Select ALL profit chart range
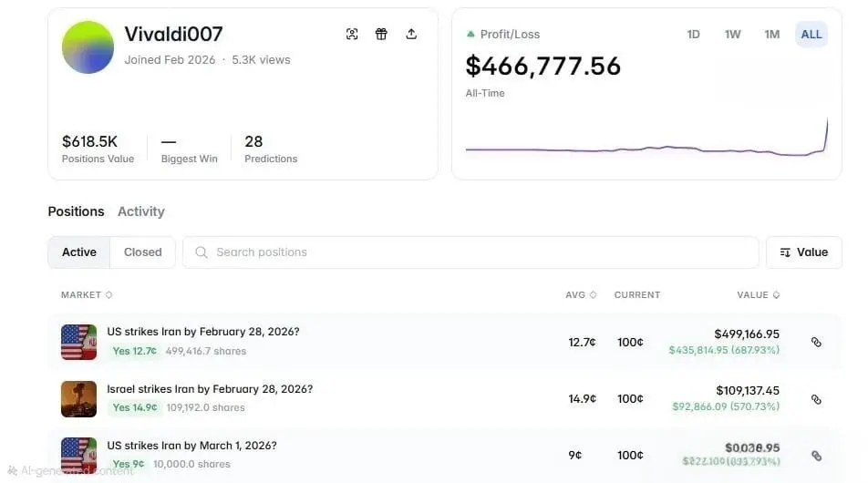 click(811, 35)
